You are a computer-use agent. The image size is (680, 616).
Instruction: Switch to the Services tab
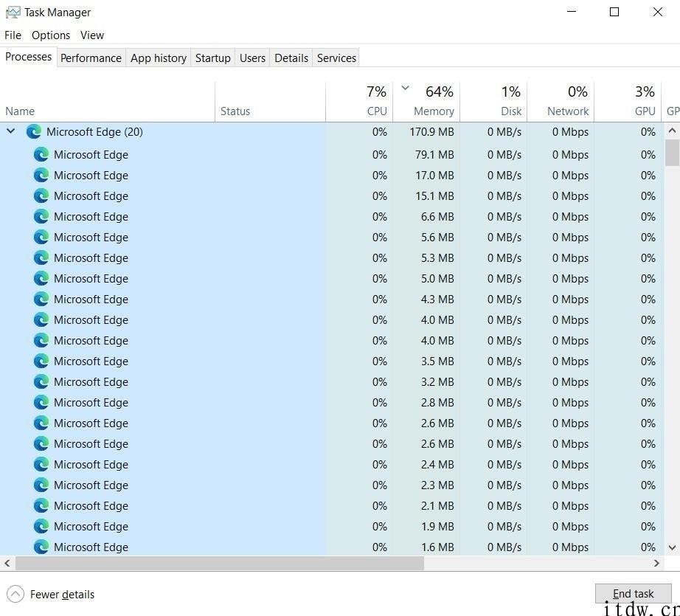(x=336, y=58)
